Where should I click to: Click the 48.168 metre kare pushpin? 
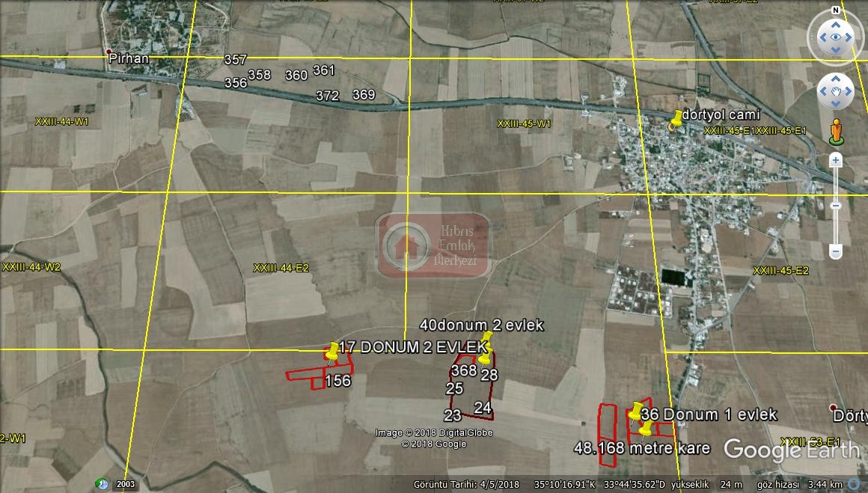(x=645, y=429)
